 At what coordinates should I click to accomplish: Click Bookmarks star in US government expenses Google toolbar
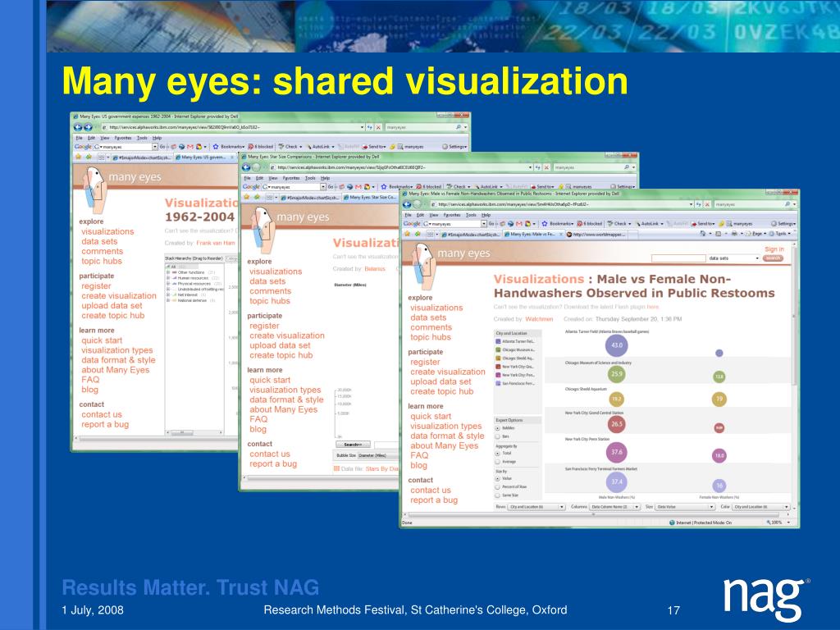(216, 146)
